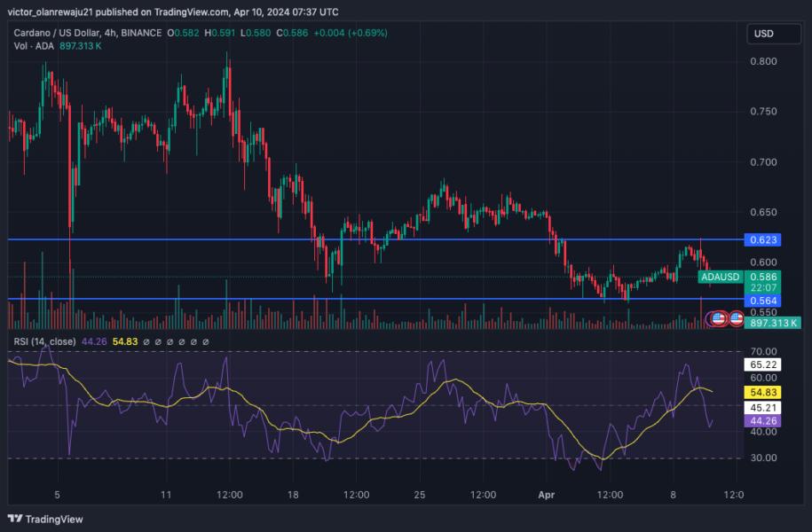
Task: Click the H0.591 high price value
Action: [219, 33]
